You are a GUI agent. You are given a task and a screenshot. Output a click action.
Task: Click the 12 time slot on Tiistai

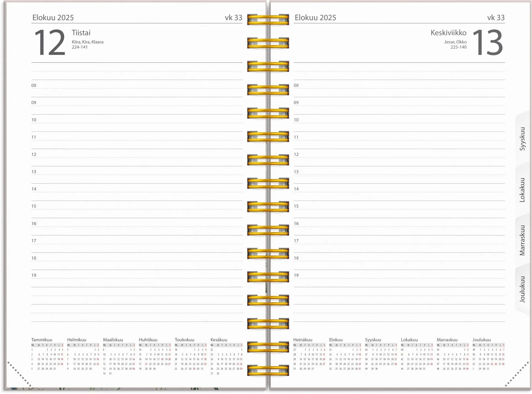point(137,158)
